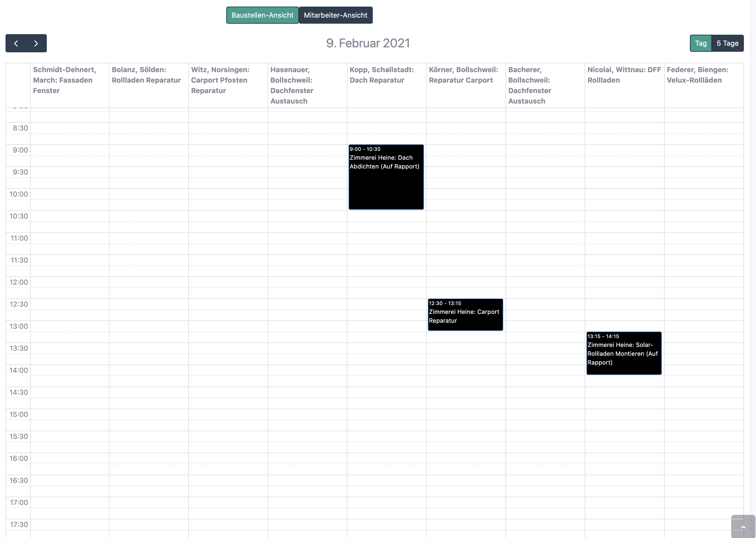756x538 pixels.
Task: Click the scroll-to-top arrow button
Action: coord(743,526)
